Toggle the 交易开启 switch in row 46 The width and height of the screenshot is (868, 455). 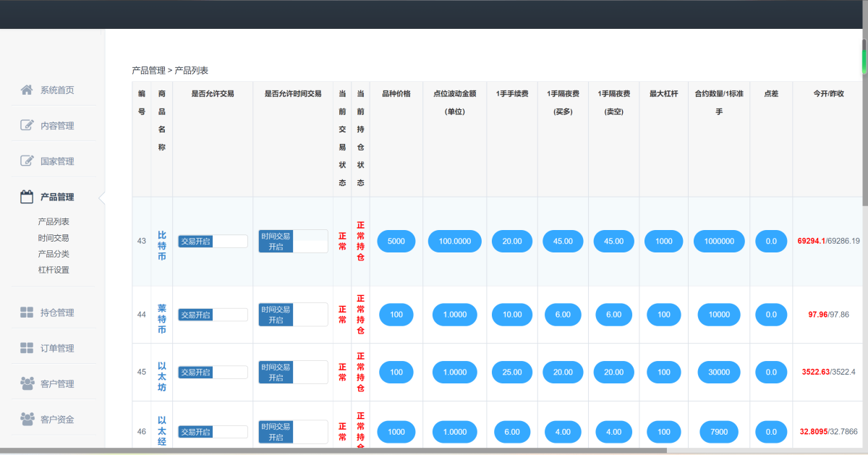point(213,432)
